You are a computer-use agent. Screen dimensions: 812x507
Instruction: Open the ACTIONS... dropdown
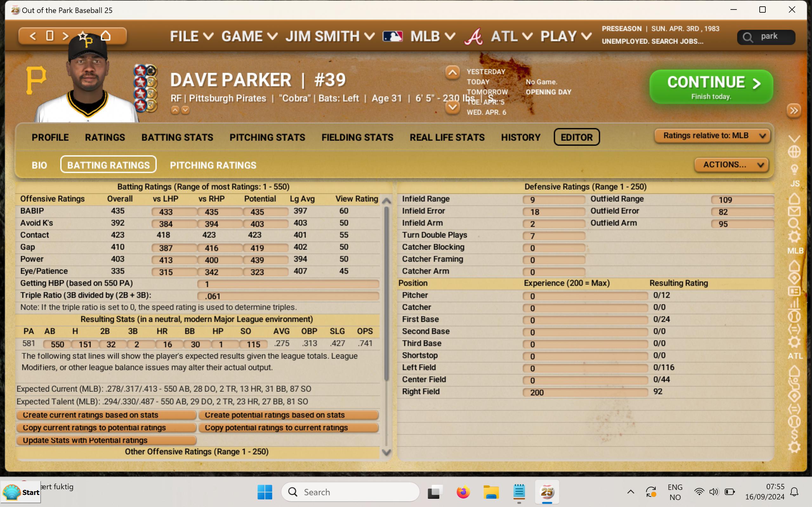click(731, 165)
